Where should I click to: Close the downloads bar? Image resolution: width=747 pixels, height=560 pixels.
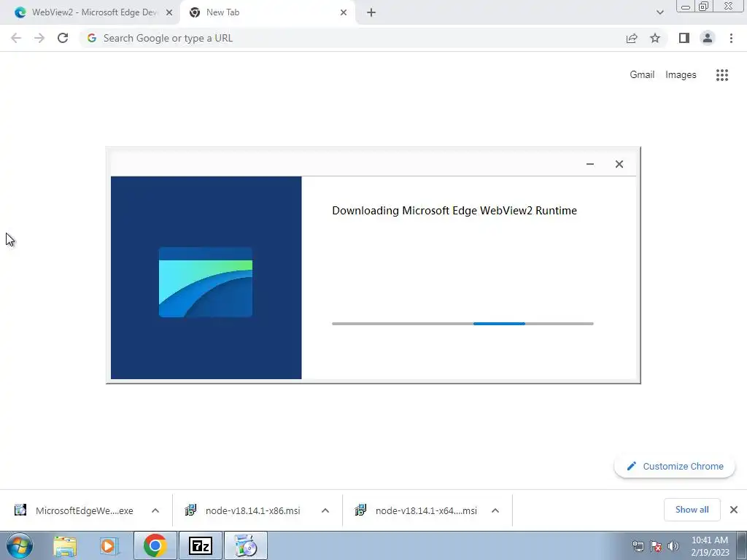734,510
